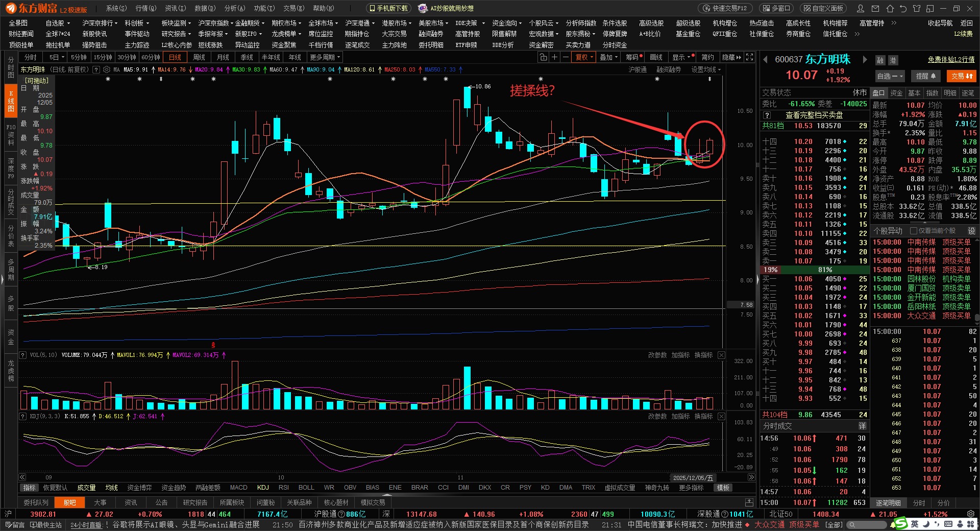Click the price alert 提醒 bell button
Viewport: 980px width, 531px height.
click(x=926, y=76)
